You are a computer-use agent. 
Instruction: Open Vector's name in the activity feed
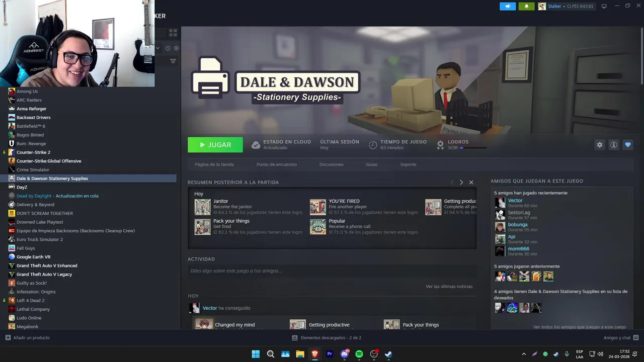(210, 308)
